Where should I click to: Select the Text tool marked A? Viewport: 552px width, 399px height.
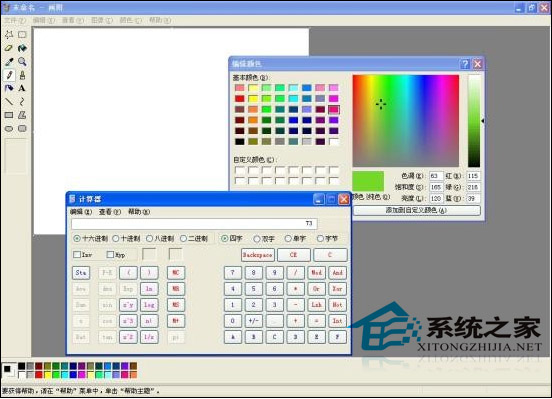point(22,88)
